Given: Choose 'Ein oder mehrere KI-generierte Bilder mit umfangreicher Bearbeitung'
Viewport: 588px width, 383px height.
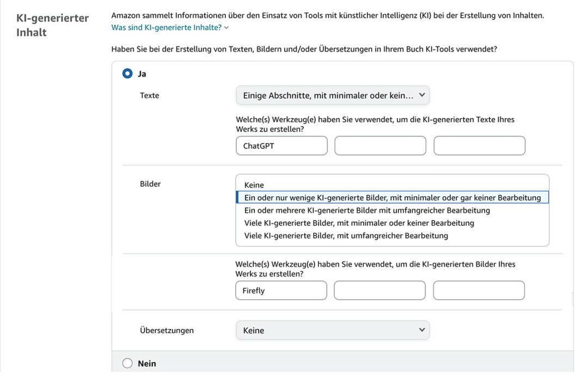Looking at the screenshot, I should pyautogui.click(x=392, y=210).
